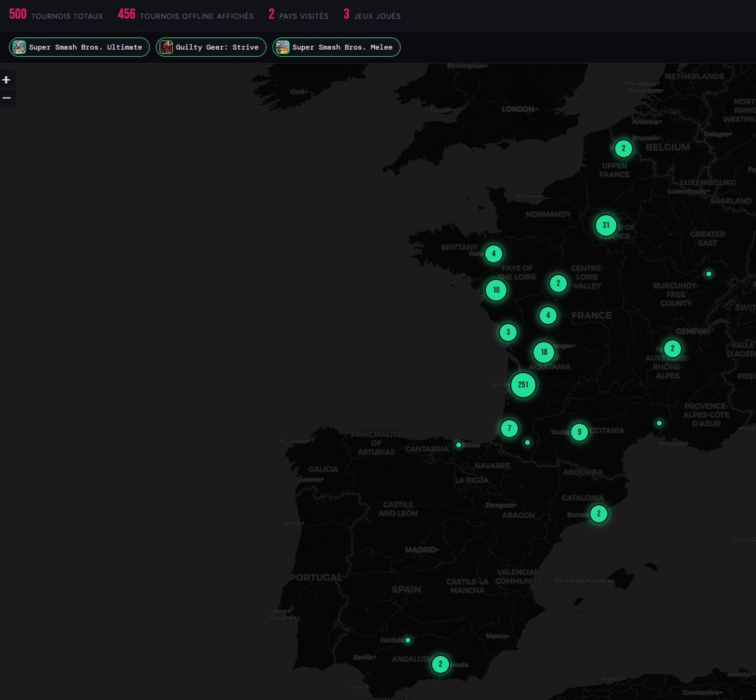Click the map zoom in plus button
756x700 pixels.
coord(6,80)
